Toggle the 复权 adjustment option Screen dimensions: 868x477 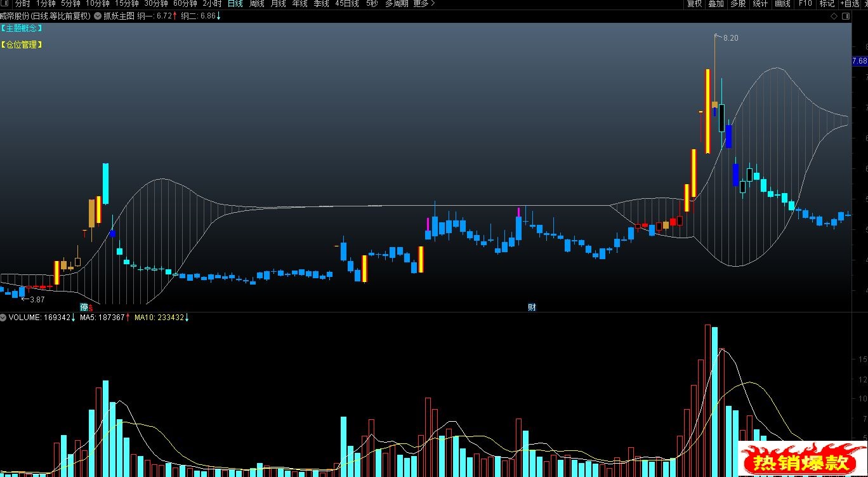point(694,4)
